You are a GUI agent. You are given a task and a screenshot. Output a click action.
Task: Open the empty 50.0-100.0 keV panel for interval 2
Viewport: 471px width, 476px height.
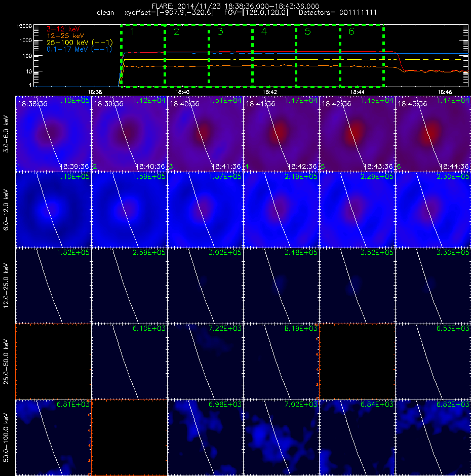[x=129, y=438]
